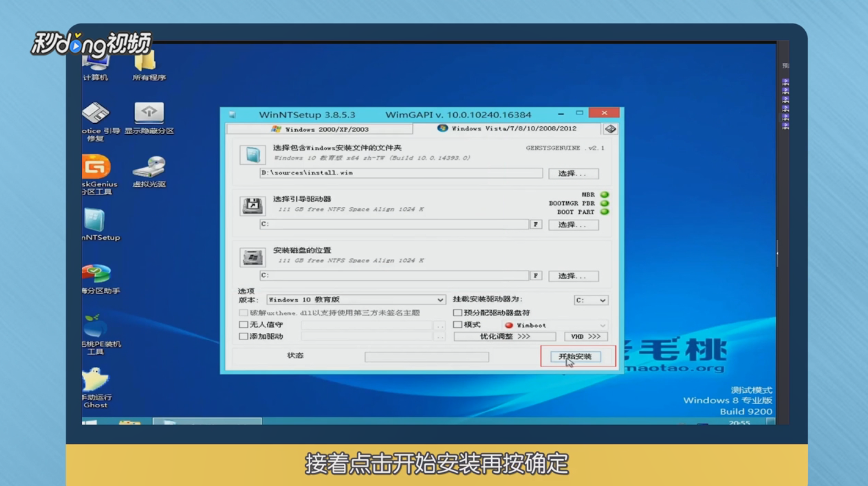The height and width of the screenshot is (486, 868).
Task: Open the mount drive letter C: dropdown
Action: tap(591, 300)
